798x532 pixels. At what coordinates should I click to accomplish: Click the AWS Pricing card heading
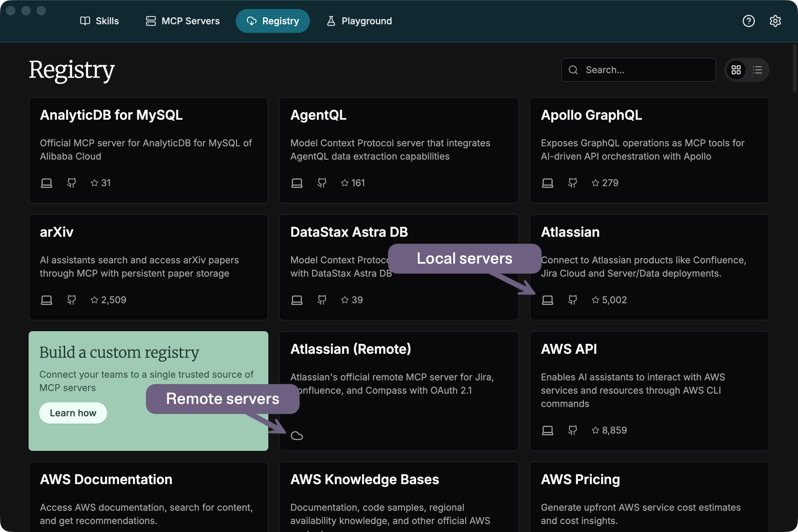[580, 479]
